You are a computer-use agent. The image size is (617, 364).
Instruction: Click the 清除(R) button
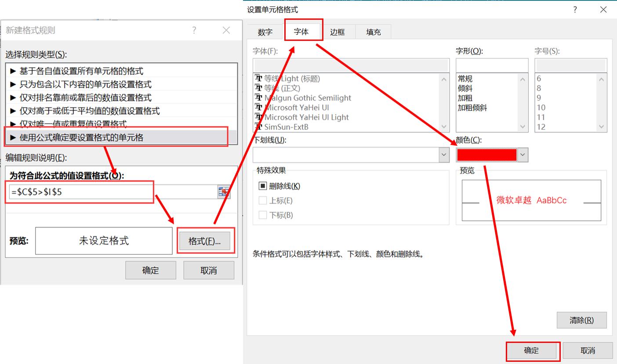pos(581,320)
